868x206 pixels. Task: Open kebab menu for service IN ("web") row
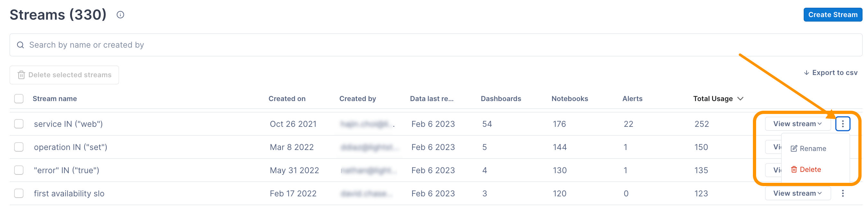pyautogui.click(x=842, y=124)
